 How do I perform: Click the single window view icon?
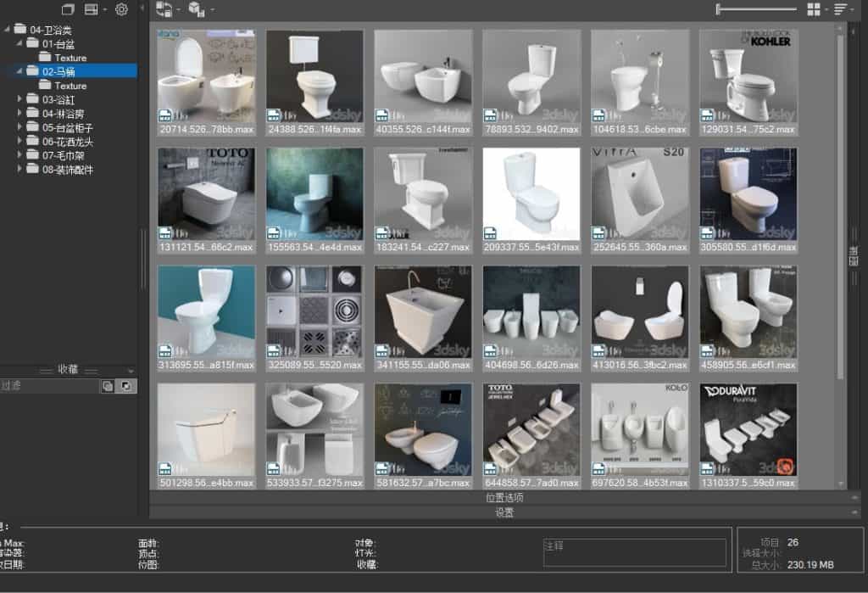point(68,8)
